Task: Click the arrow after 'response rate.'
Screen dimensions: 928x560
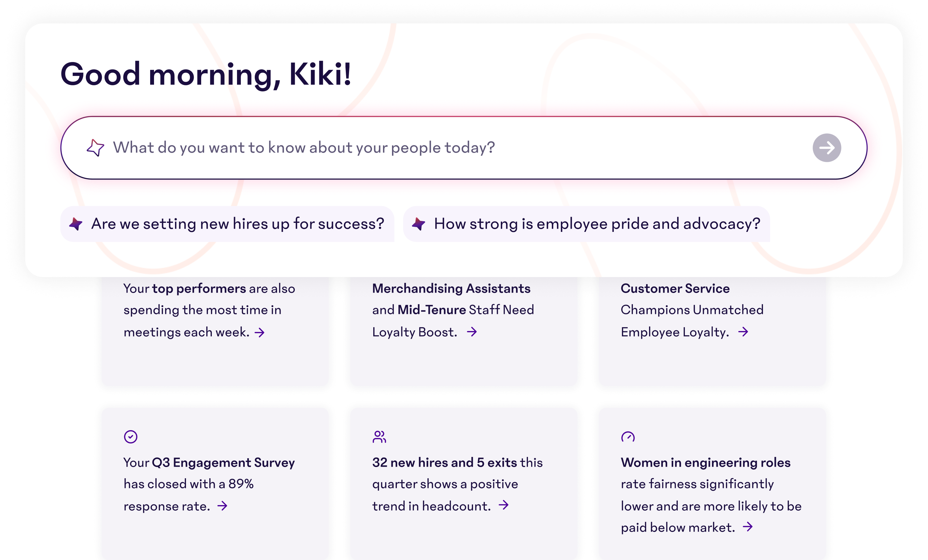Action: [x=222, y=506]
